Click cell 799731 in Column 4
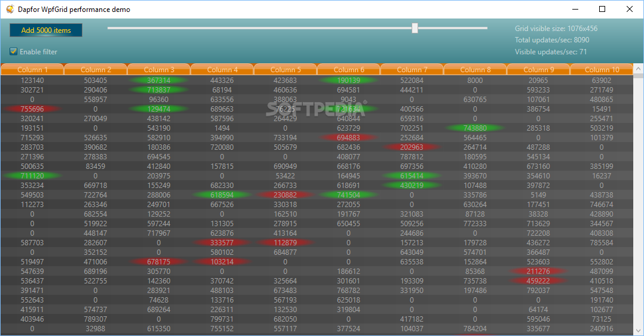644x336 pixels. [x=222, y=319]
